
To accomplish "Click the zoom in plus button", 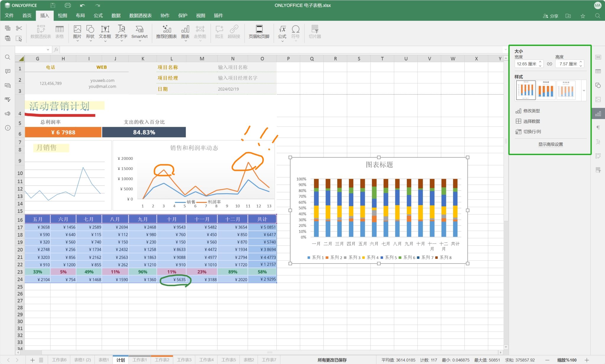I will point(587,360).
